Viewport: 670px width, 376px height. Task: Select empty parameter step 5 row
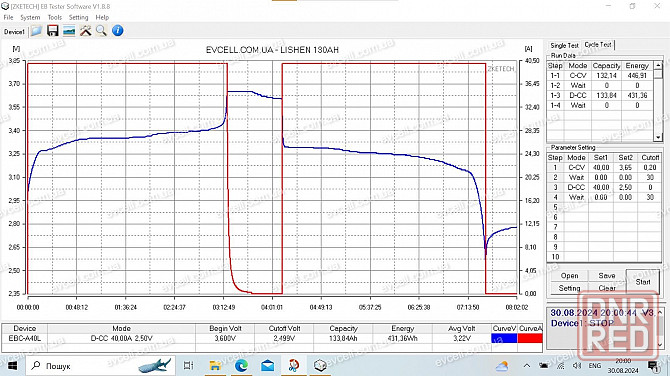point(604,207)
